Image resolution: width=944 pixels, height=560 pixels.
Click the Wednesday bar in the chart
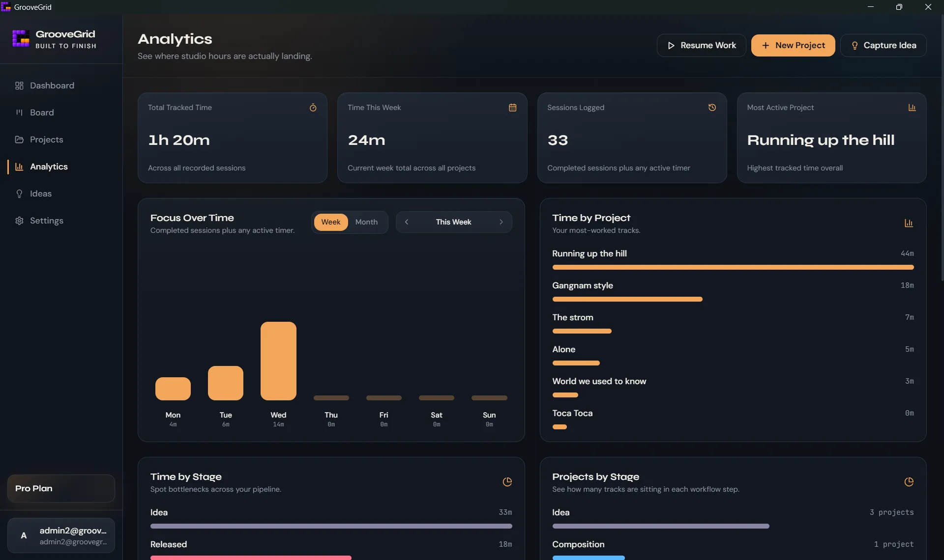[x=278, y=361]
